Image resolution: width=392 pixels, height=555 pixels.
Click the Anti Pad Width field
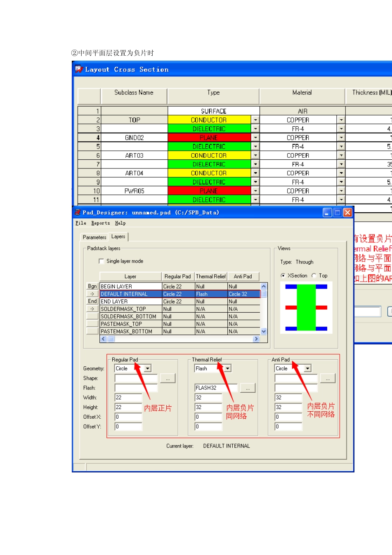pos(288,398)
